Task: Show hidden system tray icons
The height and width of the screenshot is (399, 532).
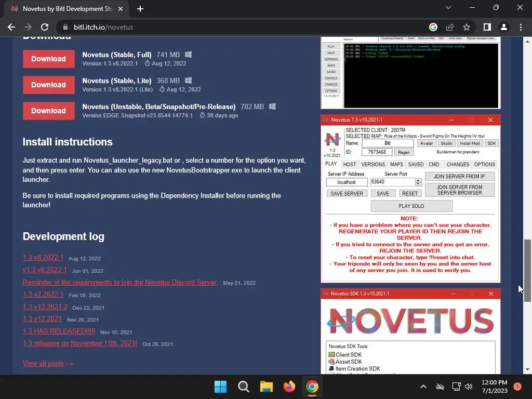Action: click(423, 387)
